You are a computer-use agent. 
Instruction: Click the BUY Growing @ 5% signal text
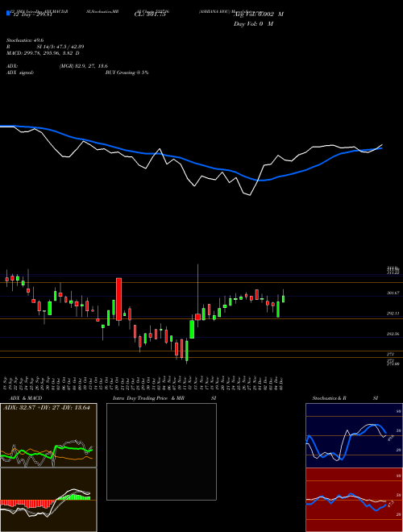[127, 73]
